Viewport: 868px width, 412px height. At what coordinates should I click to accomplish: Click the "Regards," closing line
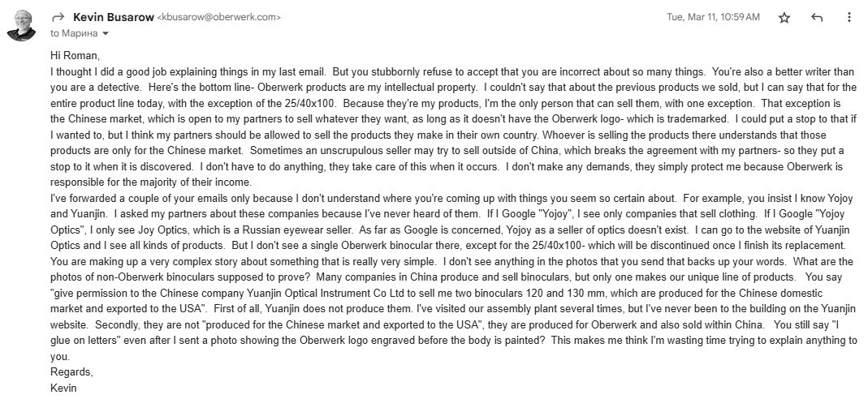(72, 372)
